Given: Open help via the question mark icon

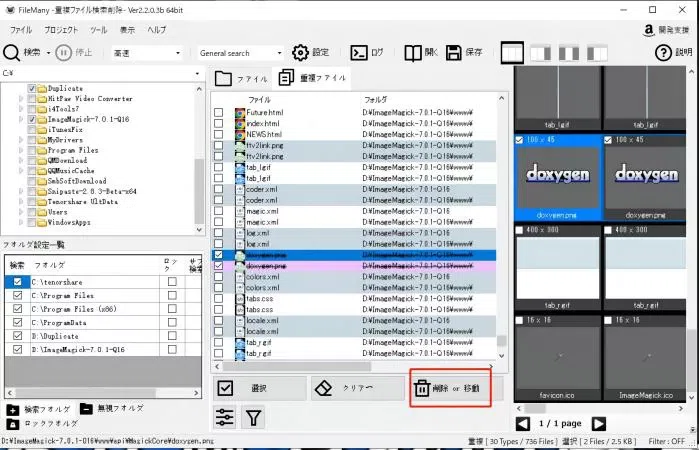Looking at the screenshot, I should (663, 53).
